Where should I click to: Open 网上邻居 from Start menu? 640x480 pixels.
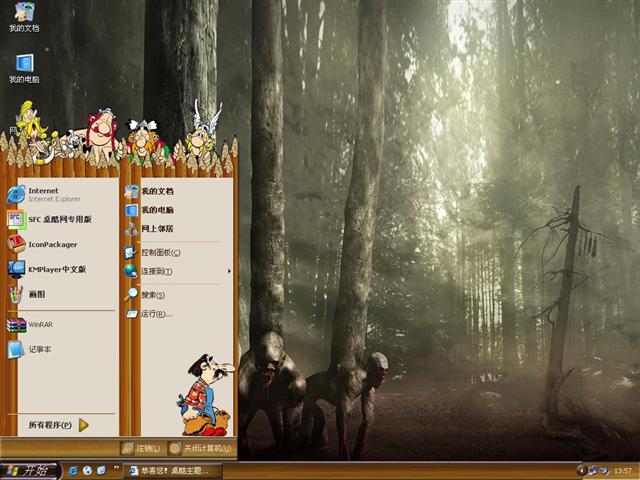tap(156, 229)
